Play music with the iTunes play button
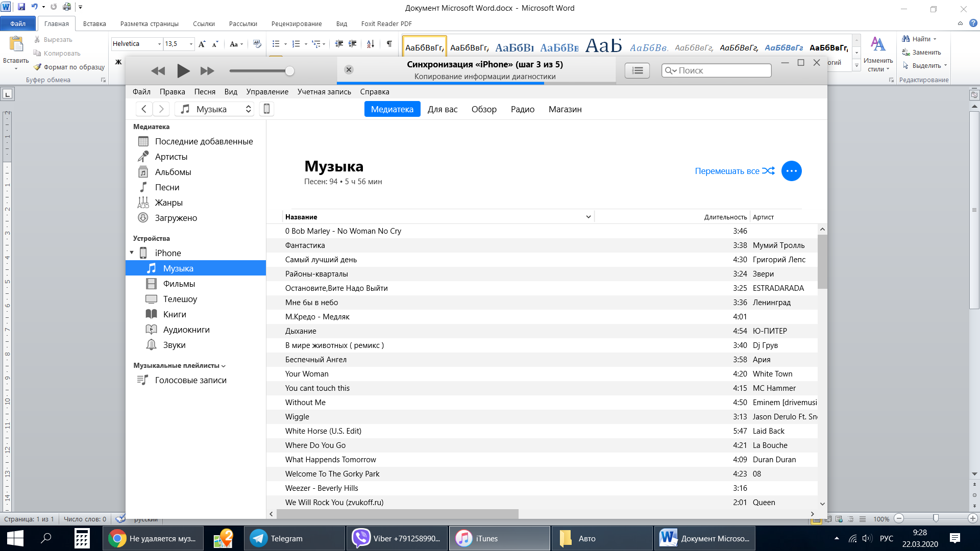The height and width of the screenshot is (551, 980). (x=183, y=70)
